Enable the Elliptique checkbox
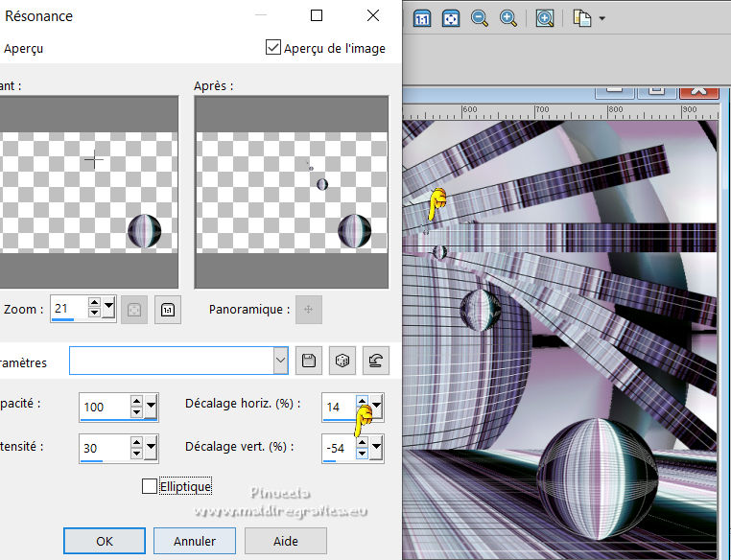This screenshot has width=731, height=560. coord(149,486)
